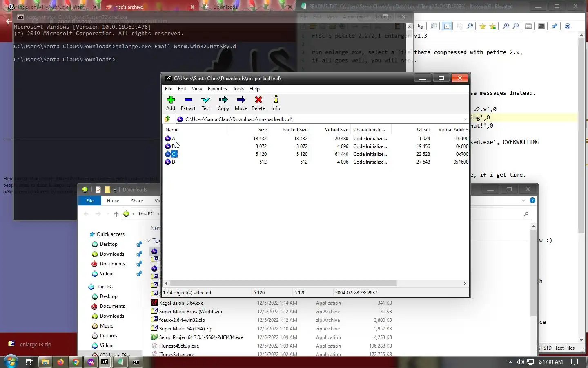Click the Windows Start orb
The width and height of the screenshot is (588, 368).
tap(10, 361)
